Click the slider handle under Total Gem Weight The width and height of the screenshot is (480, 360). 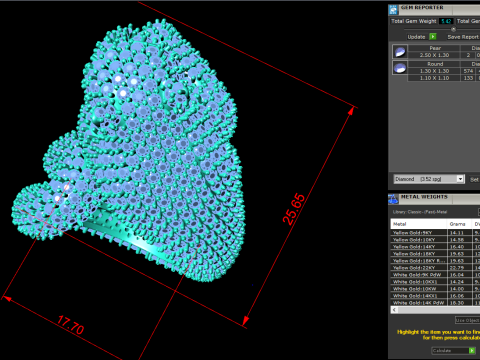click(453, 29)
